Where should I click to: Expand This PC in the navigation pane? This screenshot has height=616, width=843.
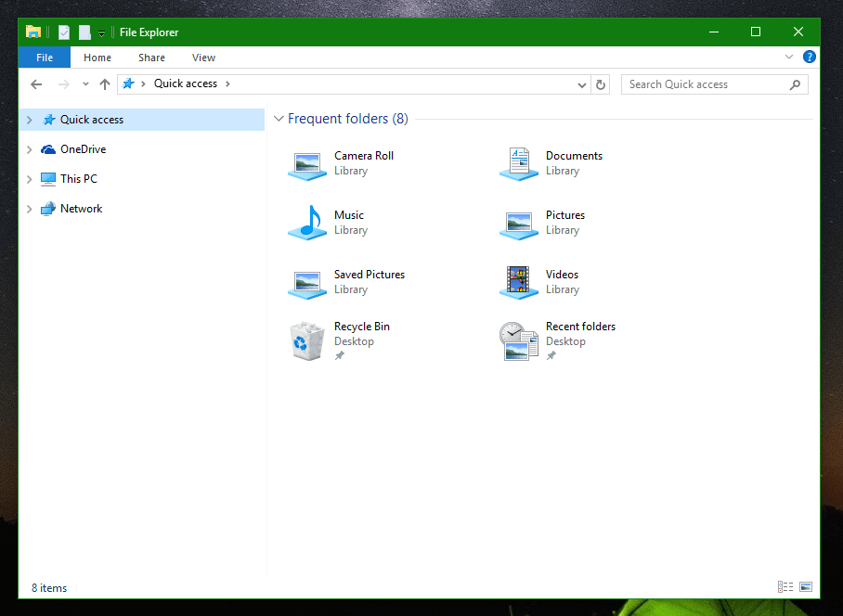pyautogui.click(x=29, y=178)
